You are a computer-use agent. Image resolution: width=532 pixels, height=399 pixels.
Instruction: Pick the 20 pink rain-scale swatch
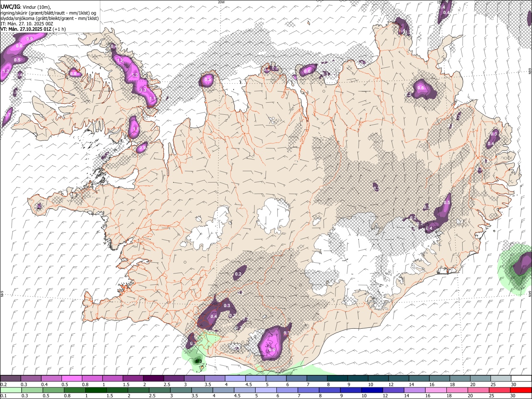[x=478, y=390]
